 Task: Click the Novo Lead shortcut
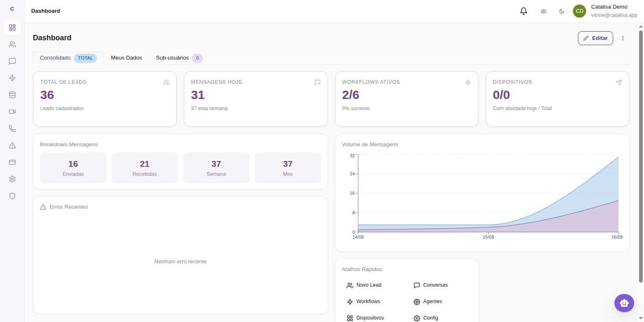[x=364, y=285]
